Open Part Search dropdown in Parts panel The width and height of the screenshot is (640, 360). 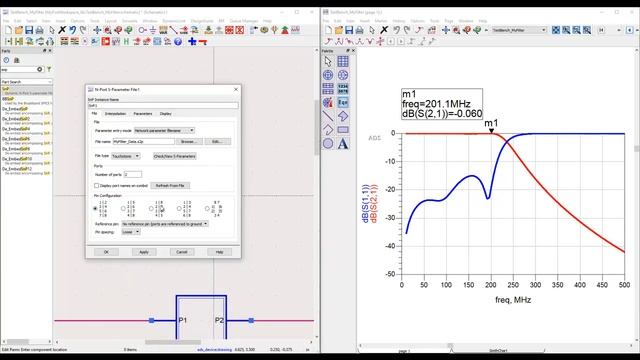pos(27,82)
